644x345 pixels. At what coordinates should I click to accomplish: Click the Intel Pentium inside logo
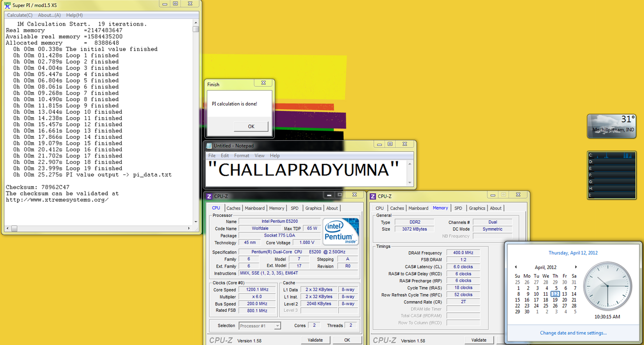[x=341, y=232]
